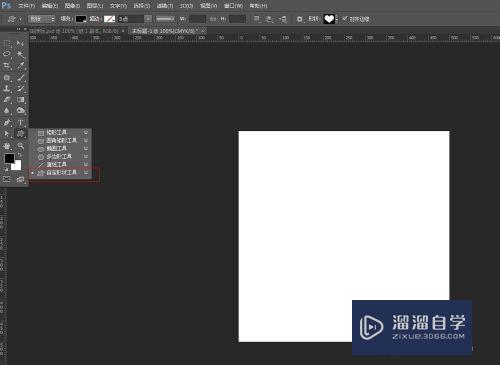Select the Pen tool
The width and height of the screenshot is (500, 365).
click(x=7, y=123)
